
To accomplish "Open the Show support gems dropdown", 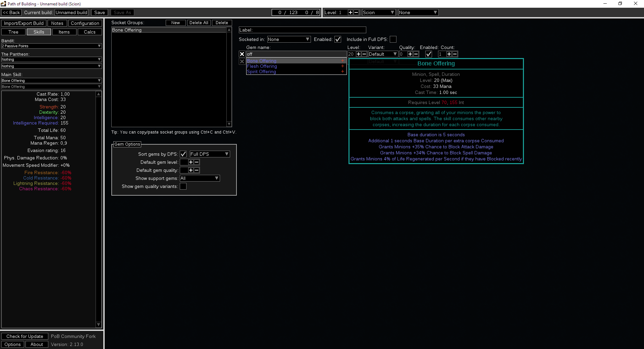I will (200, 178).
